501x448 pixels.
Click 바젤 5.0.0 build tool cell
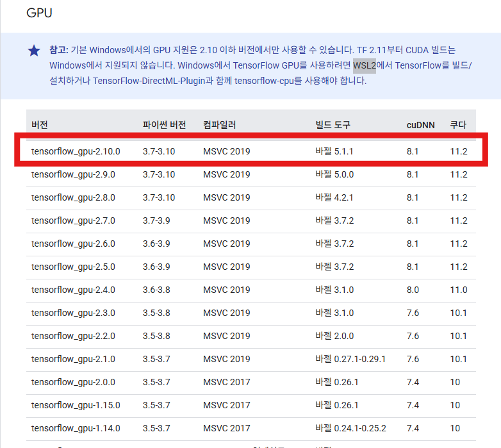point(334,174)
